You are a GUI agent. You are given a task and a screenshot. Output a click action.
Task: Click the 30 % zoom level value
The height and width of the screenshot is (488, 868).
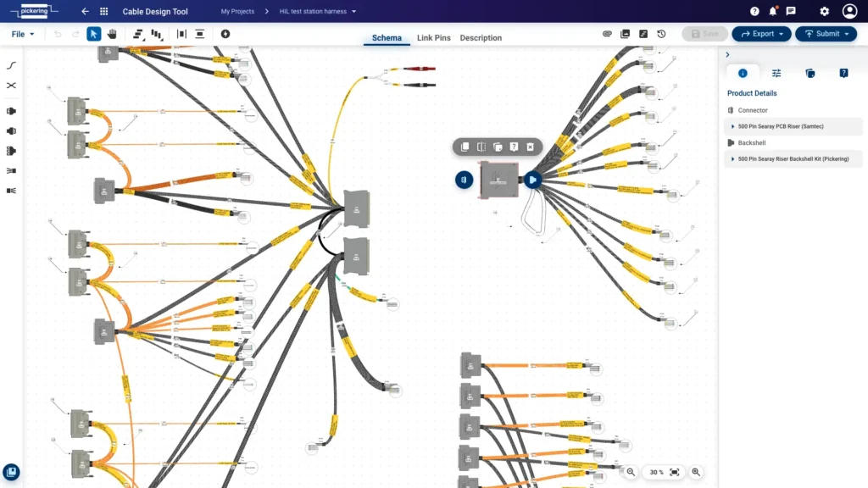pyautogui.click(x=657, y=472)
